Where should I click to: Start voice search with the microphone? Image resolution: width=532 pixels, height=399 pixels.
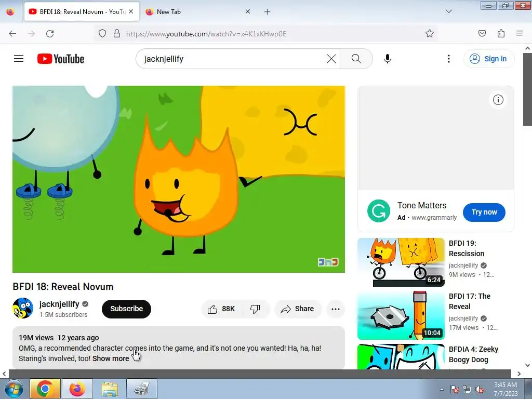click(x=388, y=59)
